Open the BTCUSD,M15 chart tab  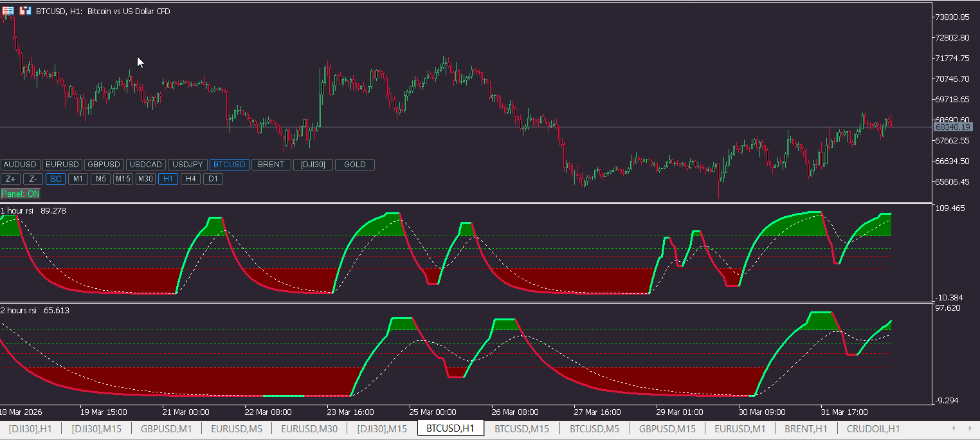click(522, 429)
